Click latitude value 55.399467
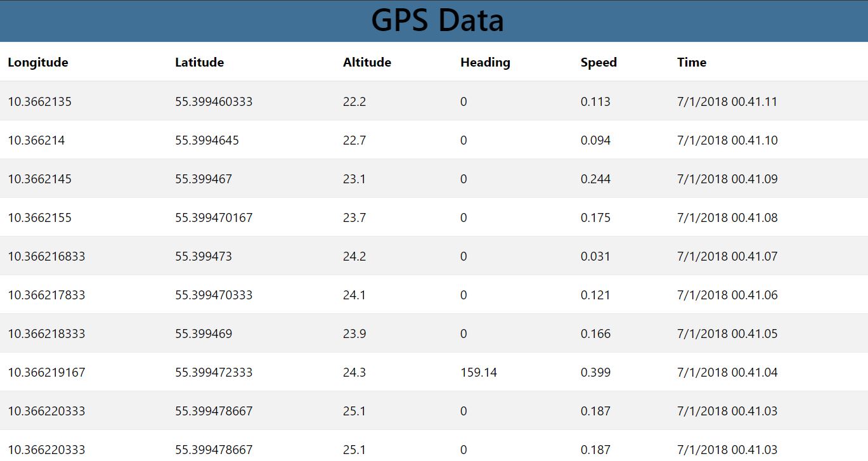The width and height of the screenshot is (868, 461). click(x=204, y=179)
